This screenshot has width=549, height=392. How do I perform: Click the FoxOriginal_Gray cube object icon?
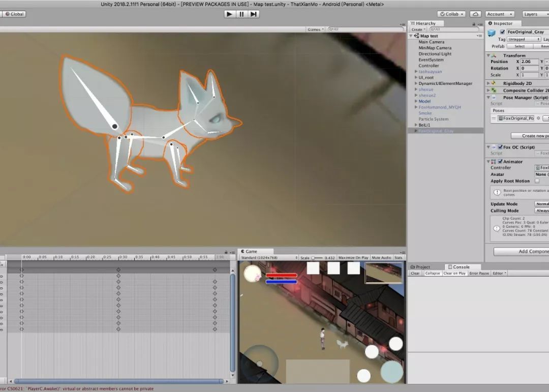click(492, 33)
